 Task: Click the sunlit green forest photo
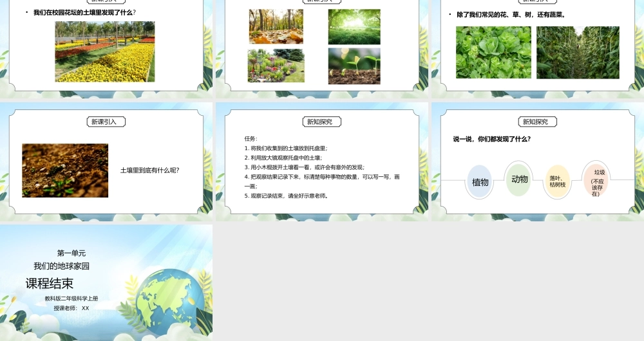[354, 26]
